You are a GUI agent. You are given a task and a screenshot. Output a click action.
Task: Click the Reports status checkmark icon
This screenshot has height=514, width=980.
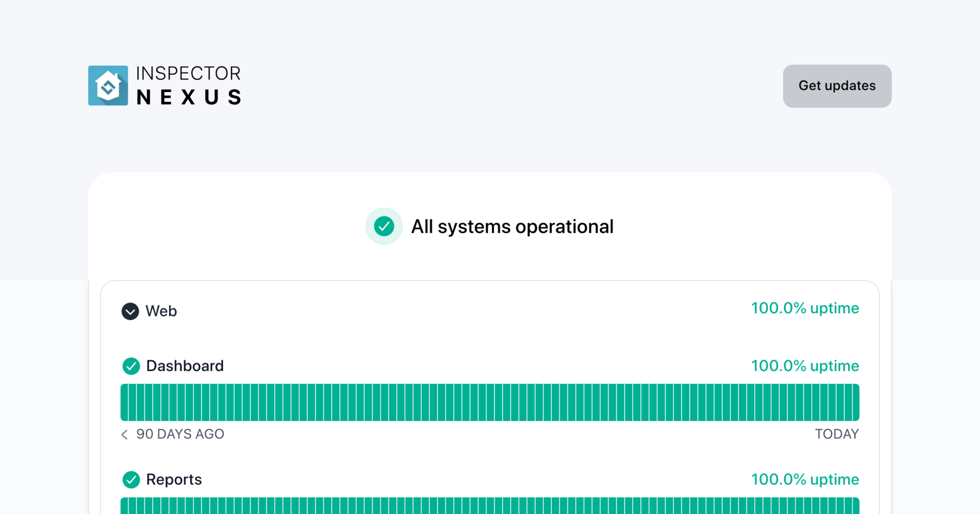click(131, 480)
